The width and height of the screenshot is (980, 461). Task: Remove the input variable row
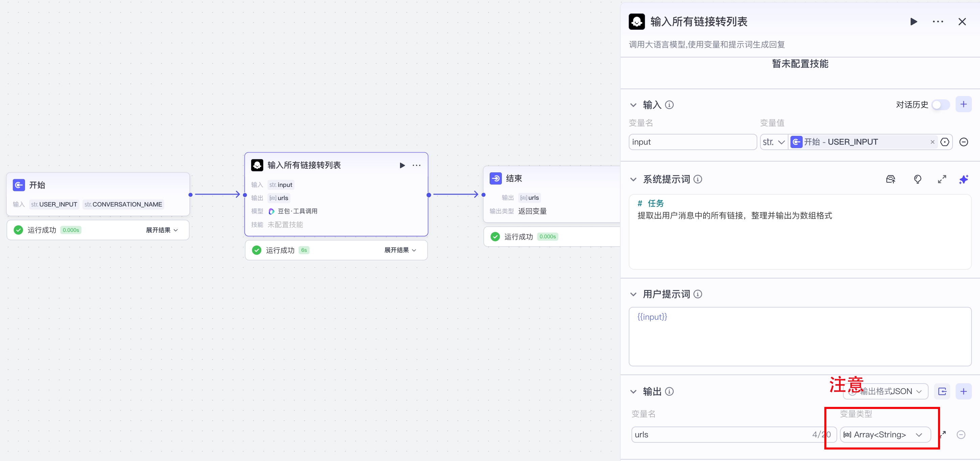964,142
